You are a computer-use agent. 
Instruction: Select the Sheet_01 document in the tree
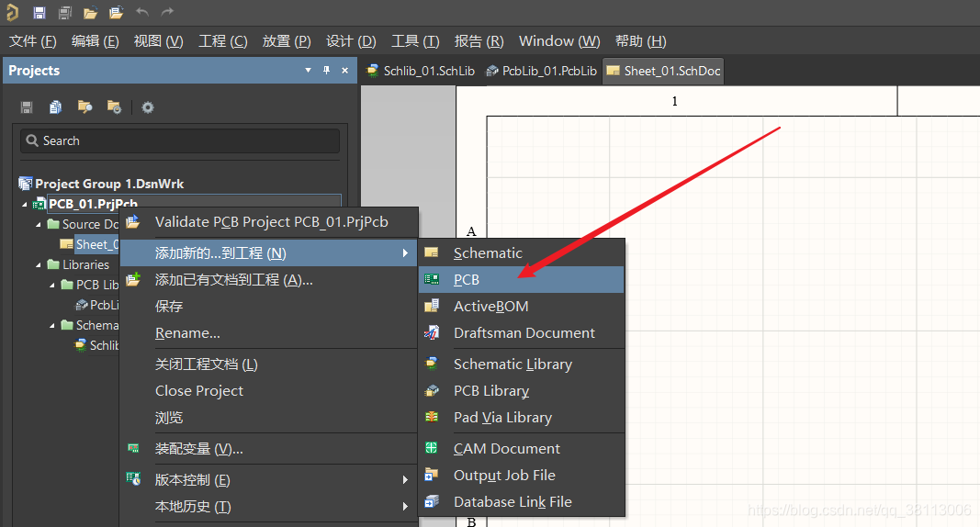[96, 244]
